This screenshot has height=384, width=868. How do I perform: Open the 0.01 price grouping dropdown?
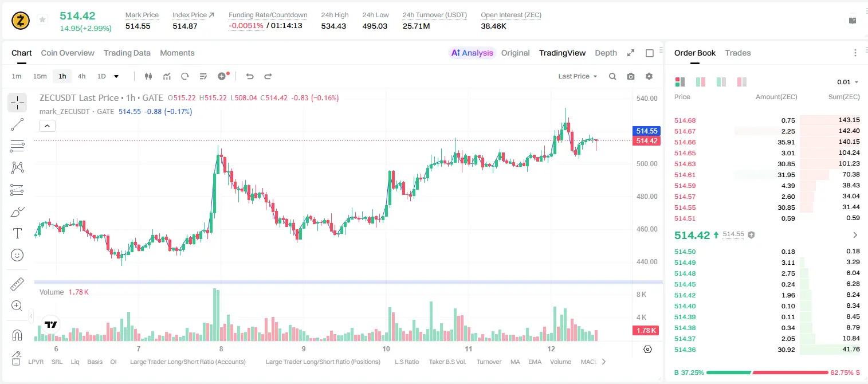point(848,82)
